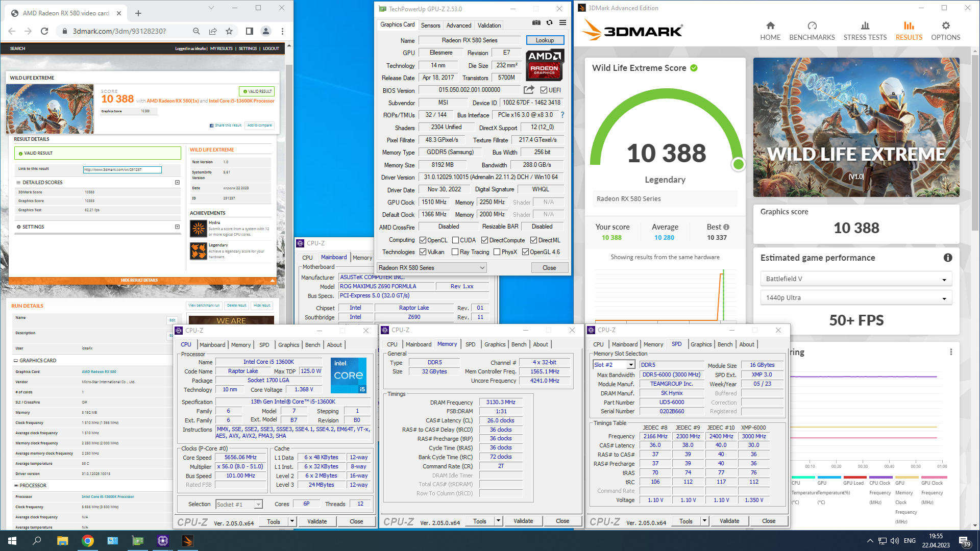Toggle the Ray Tracing checkbox
The width and height of the screenshot is (980, 551).
tap(455, 252)
